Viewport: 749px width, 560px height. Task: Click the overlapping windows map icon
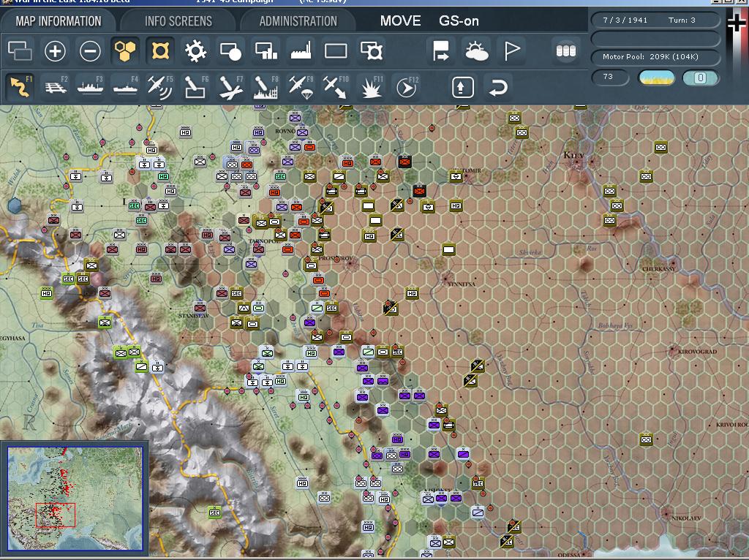coord(20,50)
